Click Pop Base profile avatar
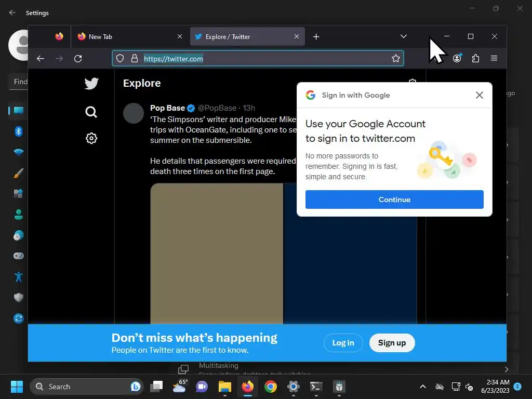This screenshot has height=399, width=532. tap(134, 113)
